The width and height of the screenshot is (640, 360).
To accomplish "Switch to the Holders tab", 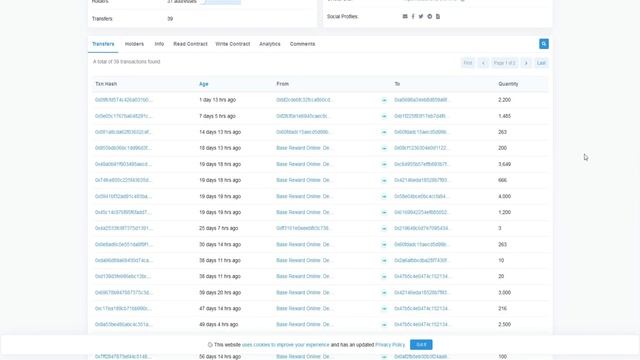I will (134, 44).
